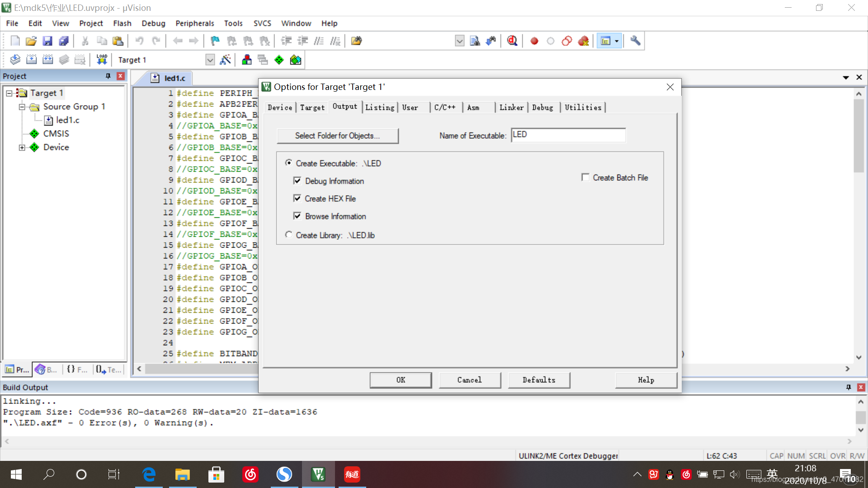Open the Flash menu
This screenshot has width=868, height=488.
(122, 23)
